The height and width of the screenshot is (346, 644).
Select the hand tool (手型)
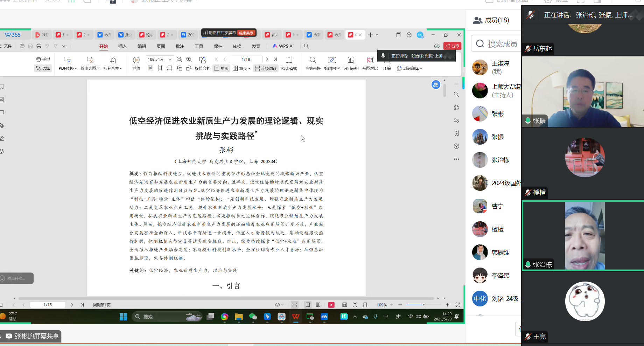point(43,59)
